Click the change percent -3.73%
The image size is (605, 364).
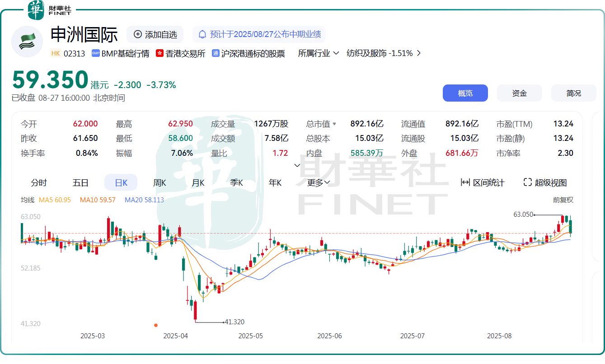(161, 85)
